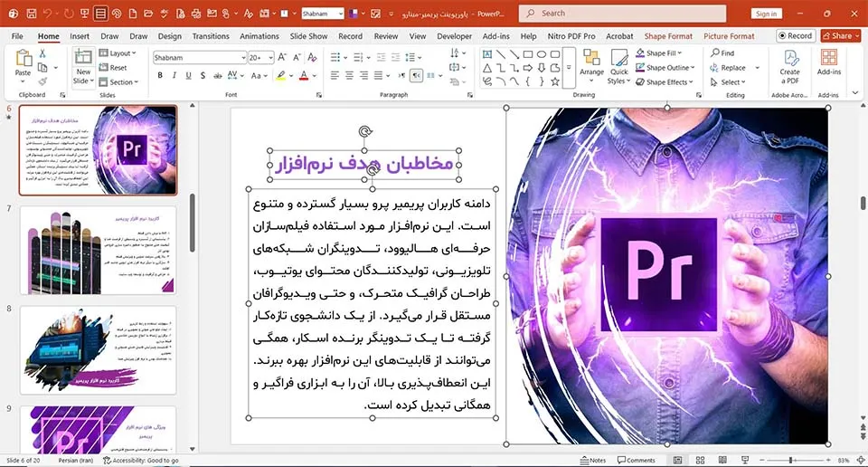This screenshot has height=467, width=868.
Task: Click the text highlight color swatch
Action: tap(281, 75)
